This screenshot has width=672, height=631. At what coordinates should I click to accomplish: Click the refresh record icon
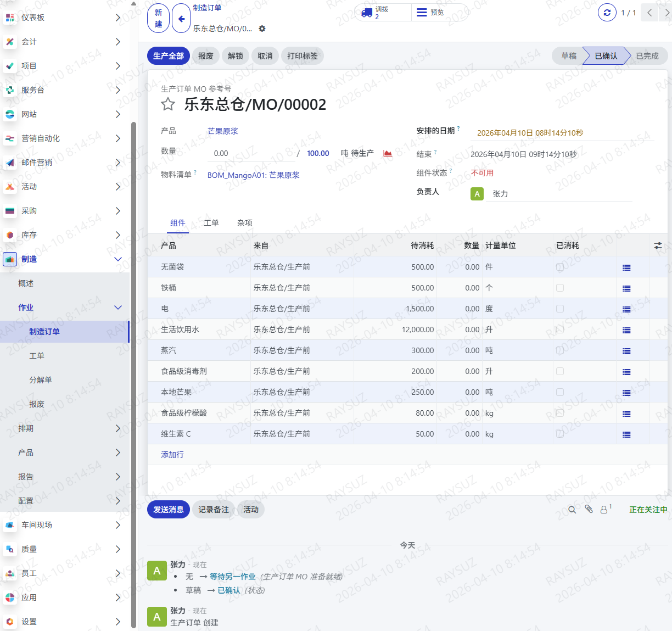[607, 13]
